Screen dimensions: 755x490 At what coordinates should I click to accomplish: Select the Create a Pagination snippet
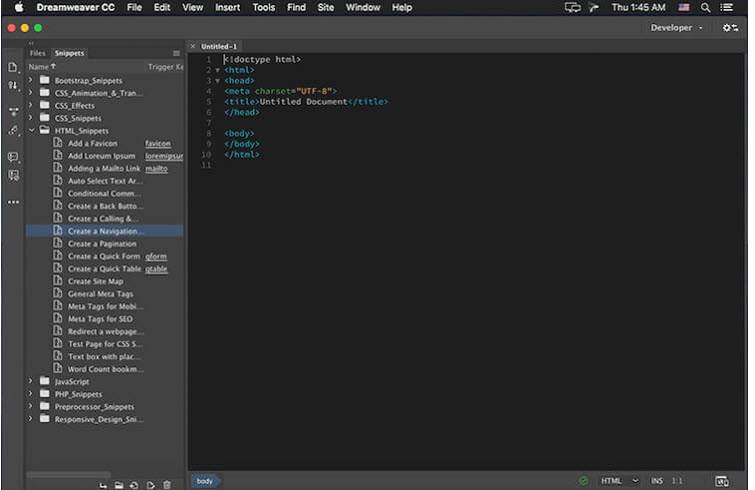(x=104, y=244)
